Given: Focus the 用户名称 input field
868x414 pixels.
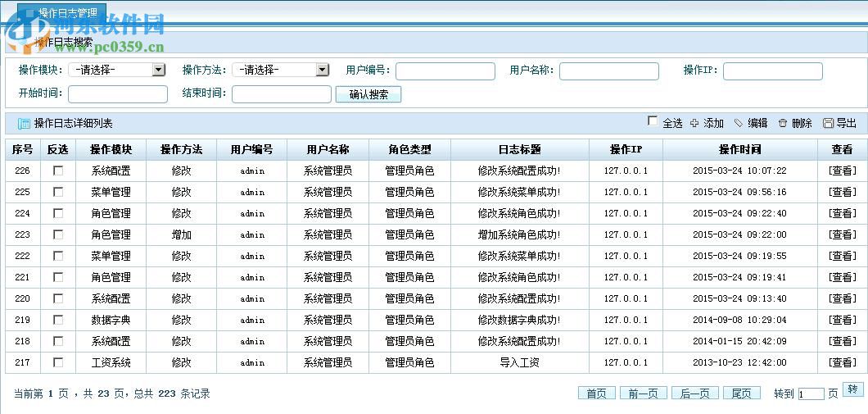Looking at the screenshot, I should (609, 71).
